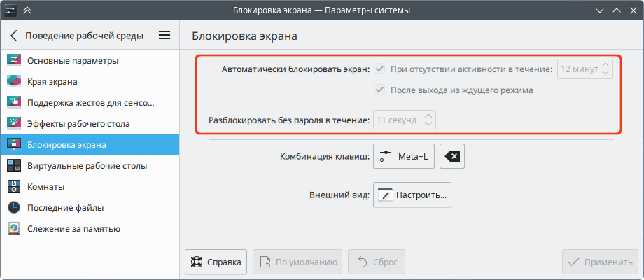Click the По умолчанию button
The height and width of the screenshot is (280, 644).
297,262
